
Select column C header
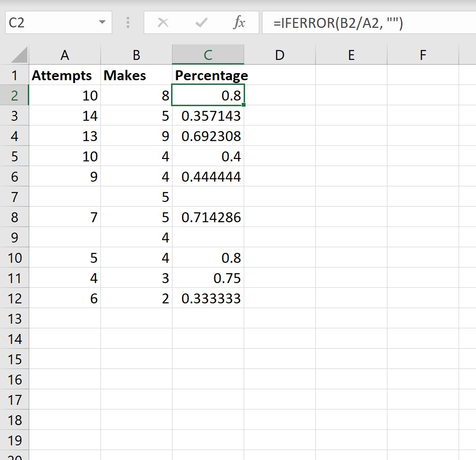click(208, 54)
